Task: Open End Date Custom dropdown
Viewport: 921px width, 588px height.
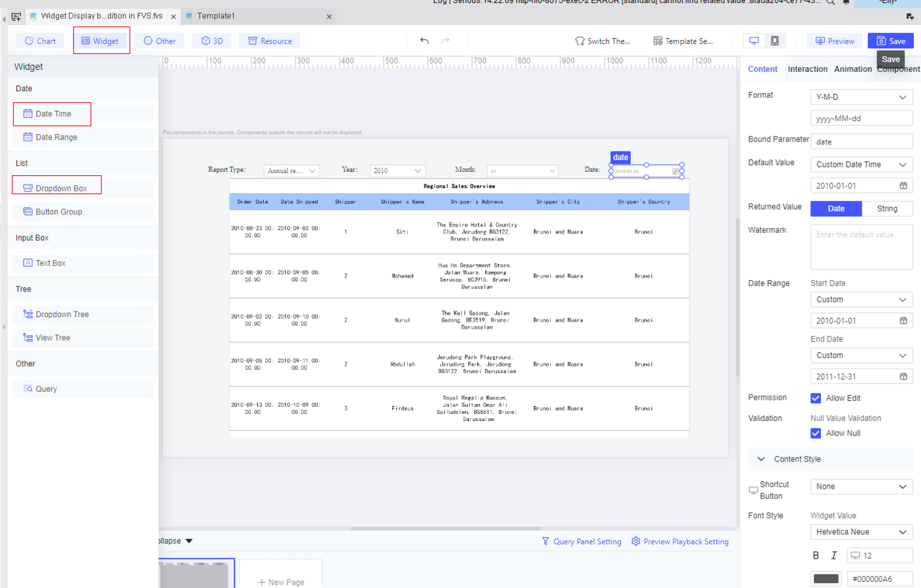Action: (861, 355)
